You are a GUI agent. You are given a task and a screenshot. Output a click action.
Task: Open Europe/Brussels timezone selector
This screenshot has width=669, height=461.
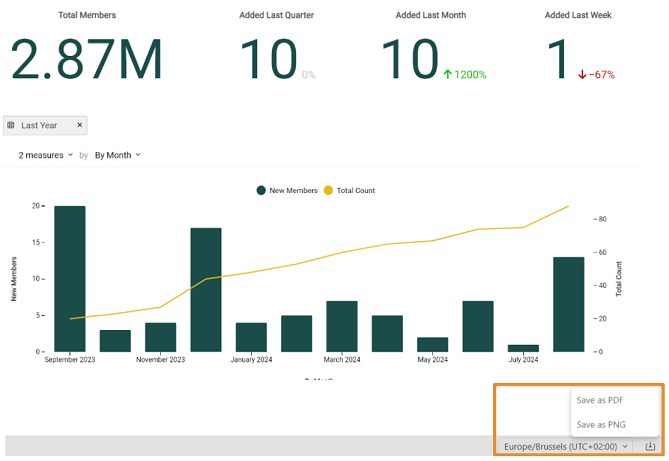[x=566, y=446]
